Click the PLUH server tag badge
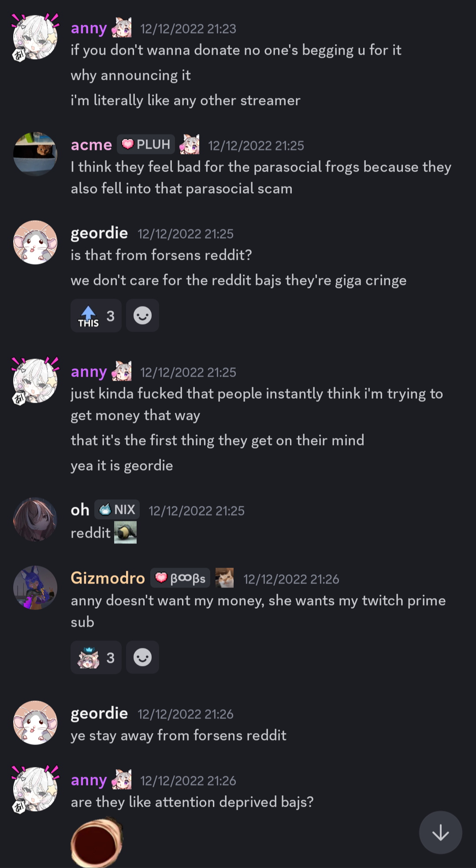Screen dimensions: 476x868 pyautogui.click(x=146, y=144)
